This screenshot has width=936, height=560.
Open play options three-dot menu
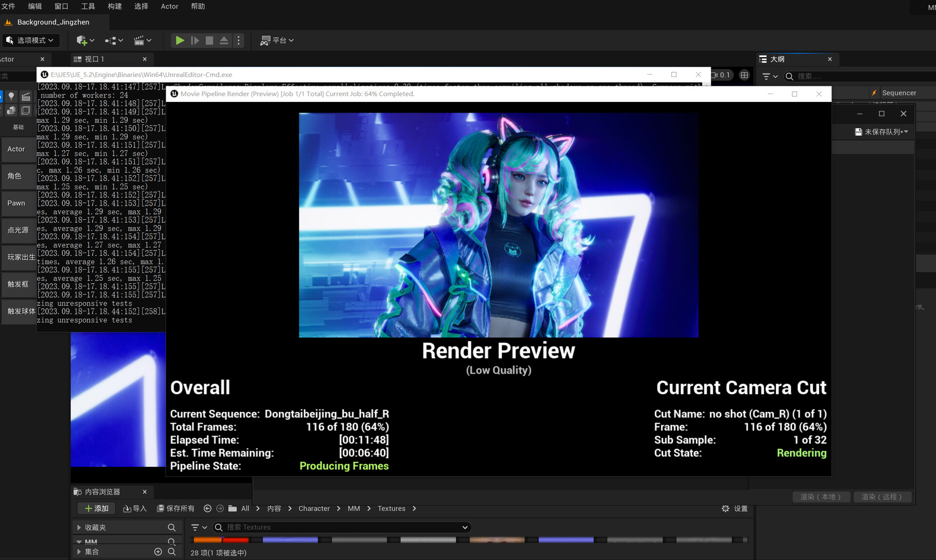(238, 40)
